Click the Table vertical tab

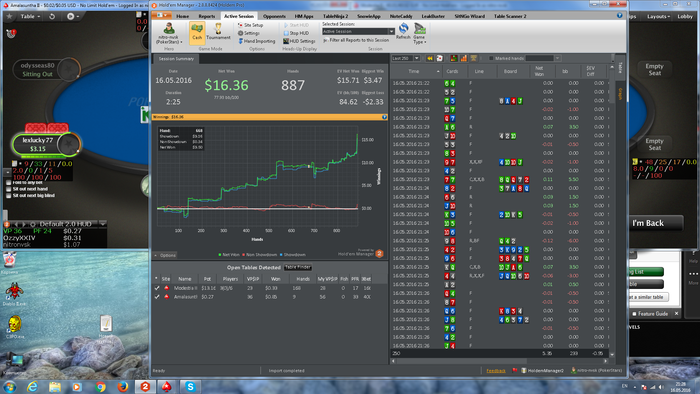[621, 68]
